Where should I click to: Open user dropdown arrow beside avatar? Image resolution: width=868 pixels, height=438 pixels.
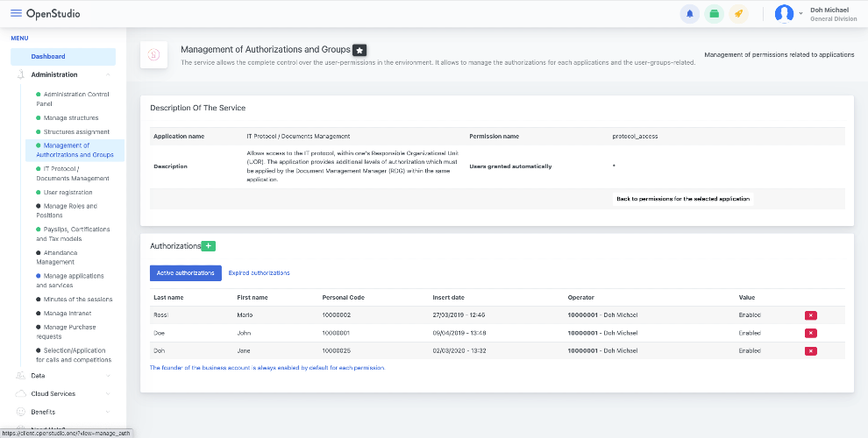click(x=800, y=14)
